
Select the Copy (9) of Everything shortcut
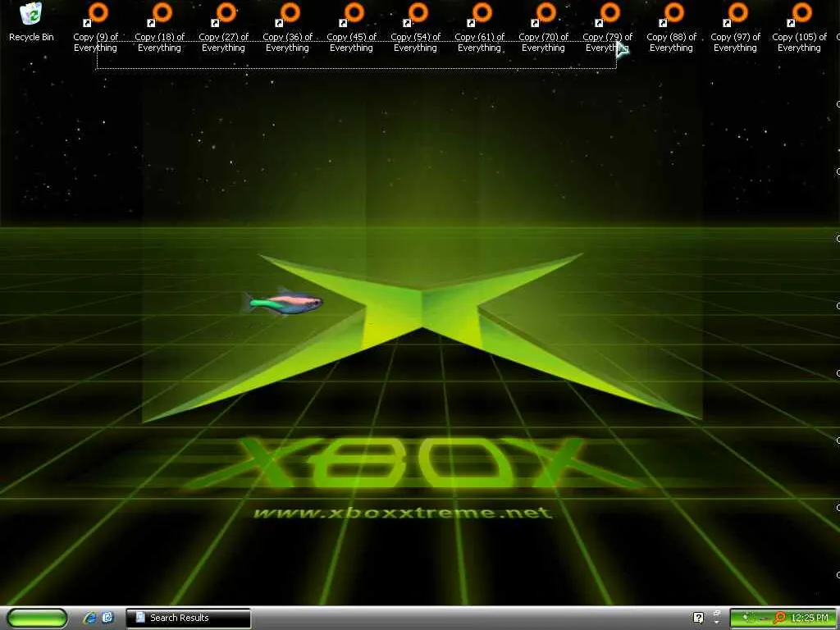click(x=95, y=28)
